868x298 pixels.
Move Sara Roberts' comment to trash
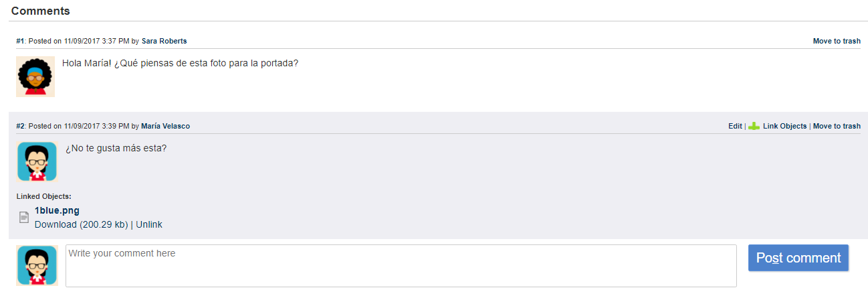coord(837,41)
